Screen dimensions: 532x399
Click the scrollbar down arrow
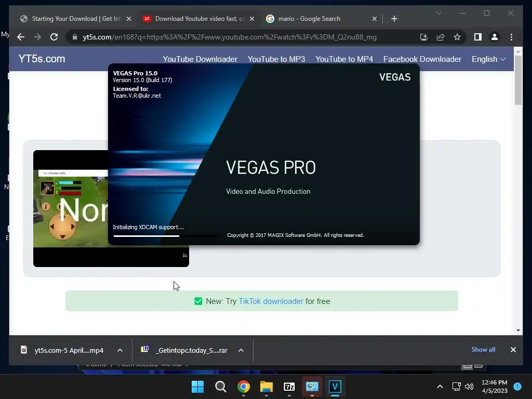pos(518,330)
